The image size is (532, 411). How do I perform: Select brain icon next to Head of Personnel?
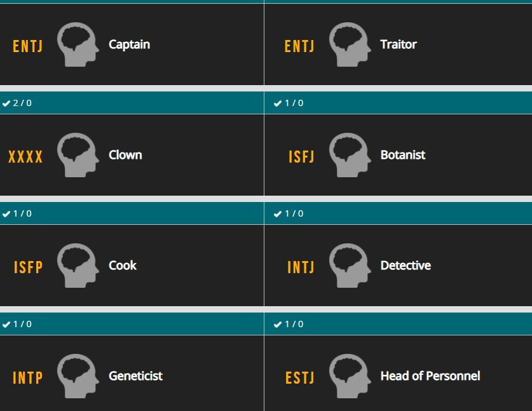coord(350,376)
